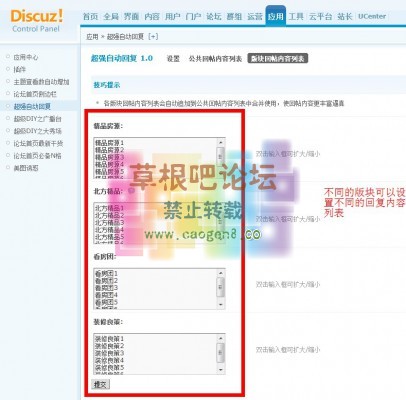The width and height of the screenshot is (406, 400).
Task: Open the 工具 top menu
Action: click(x=296, y=16)
